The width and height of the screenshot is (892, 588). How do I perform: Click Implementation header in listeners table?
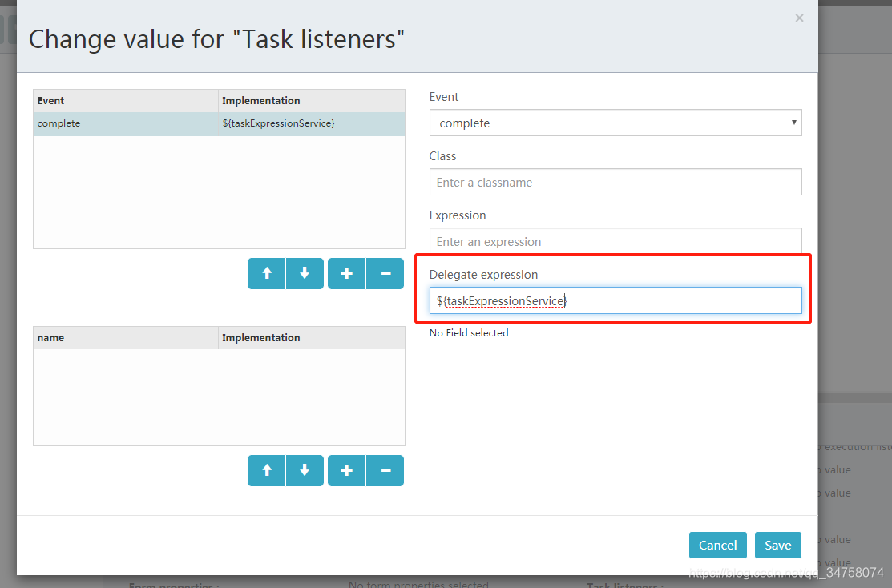click(x=312, y=101)
